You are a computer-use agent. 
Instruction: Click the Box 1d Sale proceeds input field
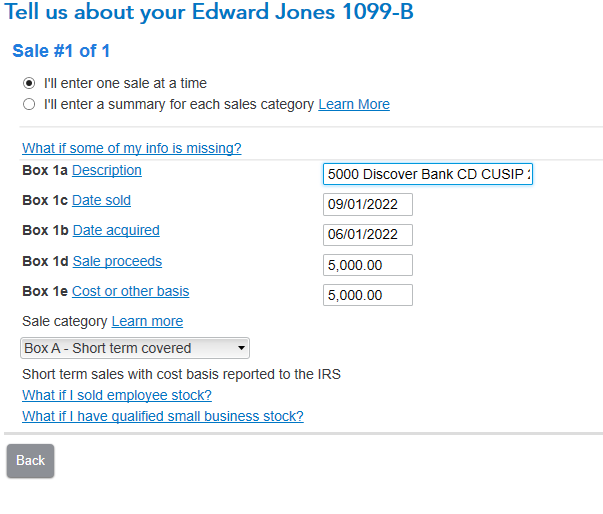(x=368, y=265)
